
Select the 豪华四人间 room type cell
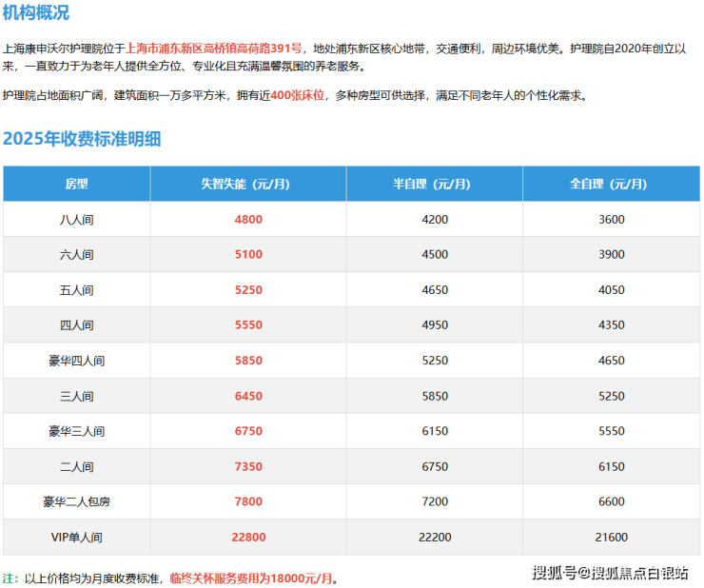(x=76, y=361)
